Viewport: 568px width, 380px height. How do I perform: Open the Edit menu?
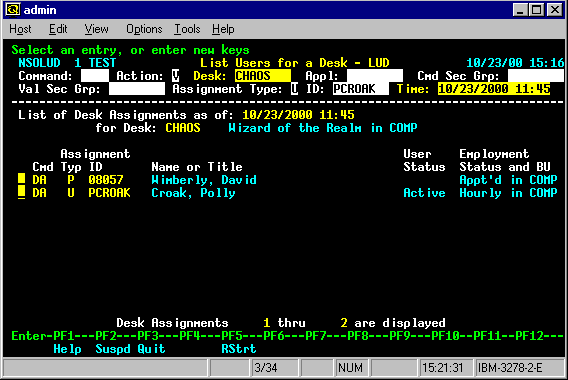58,29
